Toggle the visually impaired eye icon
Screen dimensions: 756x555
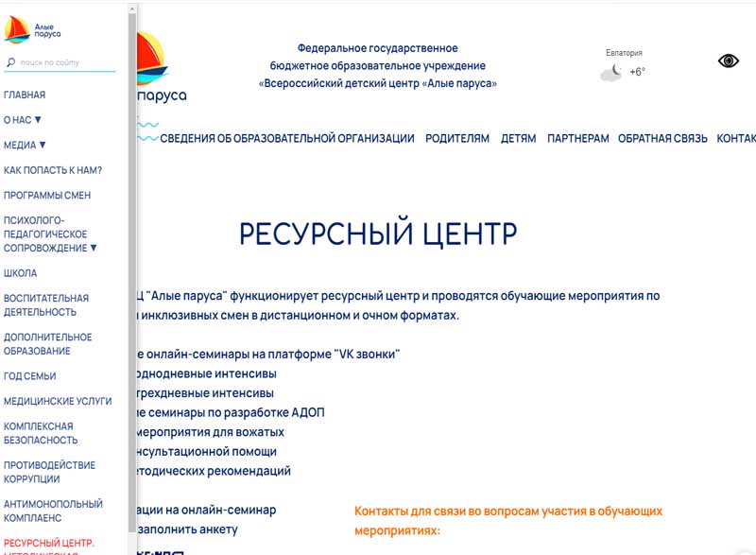(728, 61)
